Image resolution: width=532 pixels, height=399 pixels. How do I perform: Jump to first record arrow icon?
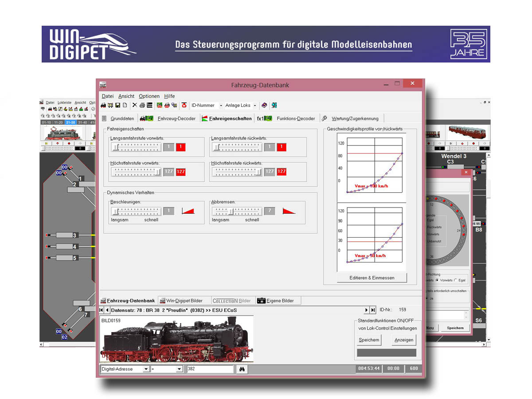coord(101,310)
